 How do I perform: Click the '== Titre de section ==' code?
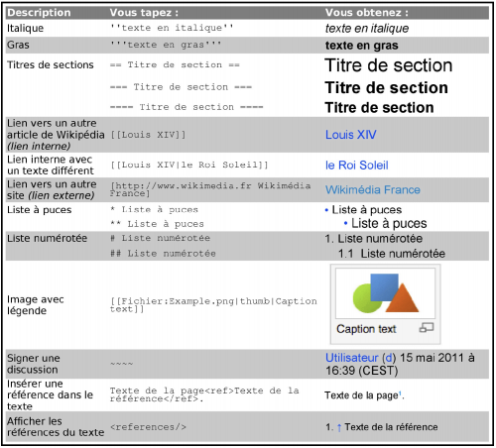175,64
